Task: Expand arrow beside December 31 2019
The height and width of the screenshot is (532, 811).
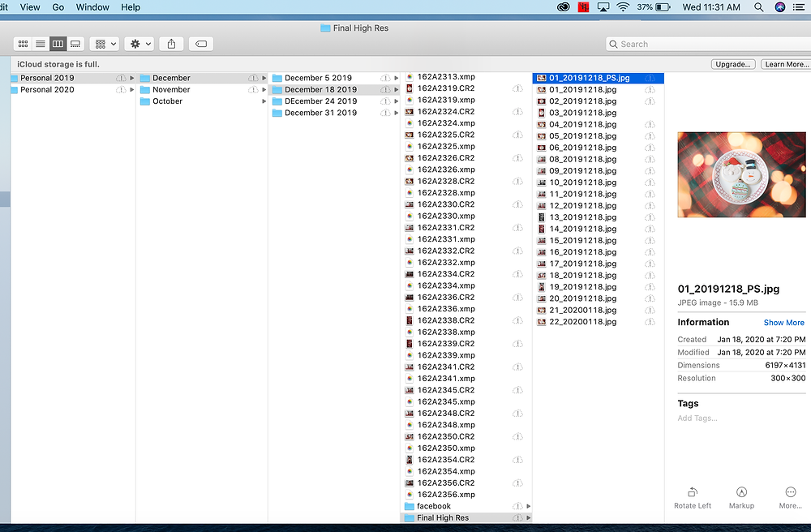Action: coord(397,113)
